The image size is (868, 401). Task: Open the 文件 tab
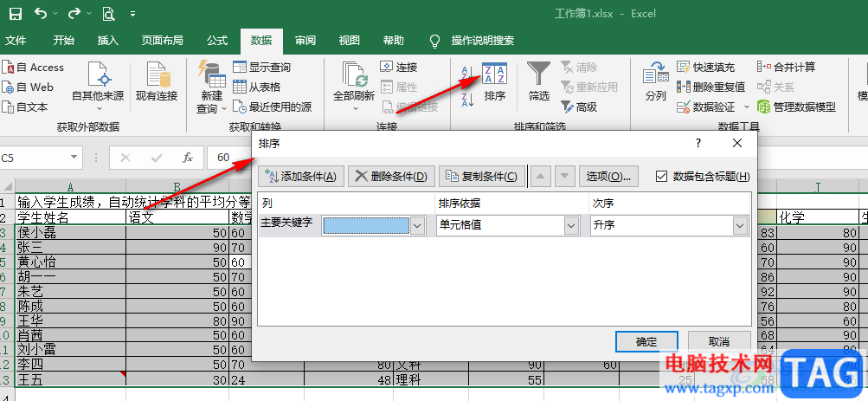tap(16, 41)
